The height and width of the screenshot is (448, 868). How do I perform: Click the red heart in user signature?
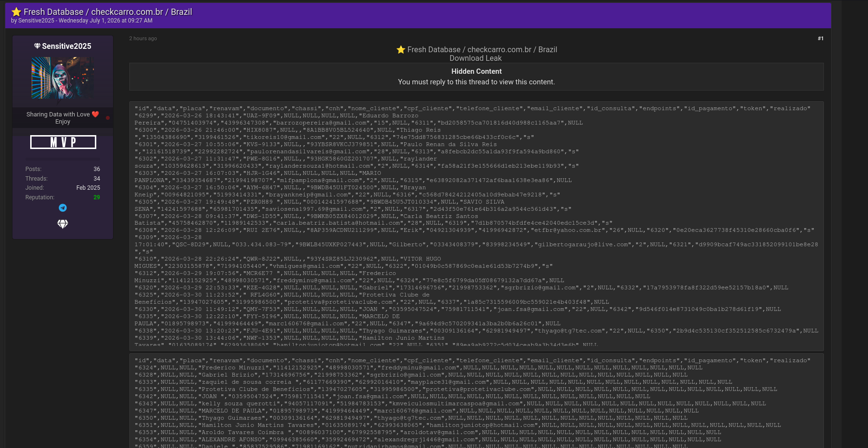pos(95,114)
